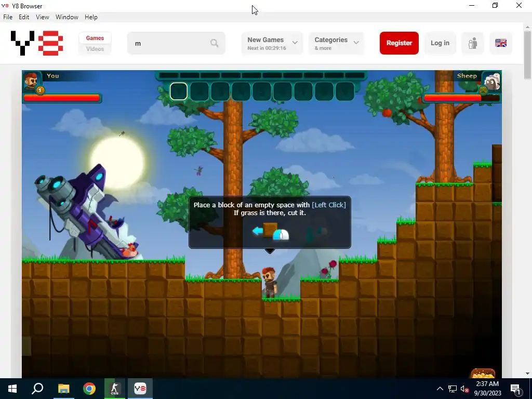532x399 pixels.
Task: Click the "Sheep" name label
Action: 467,76
